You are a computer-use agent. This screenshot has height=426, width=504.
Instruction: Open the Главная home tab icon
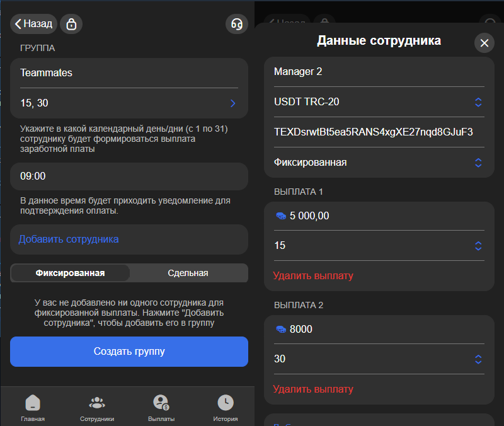[x=33, y=403]
